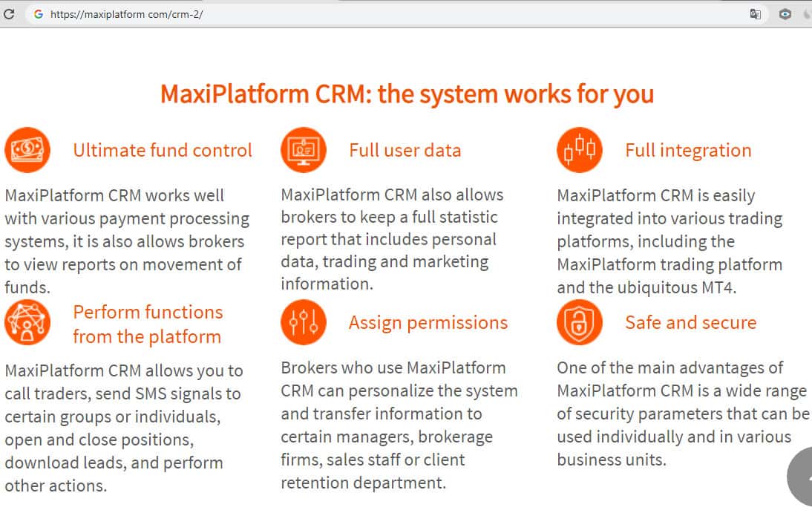812x516 pixels.
Task: Click the money icon for Ultimate fund control
Action: point(27,150)
